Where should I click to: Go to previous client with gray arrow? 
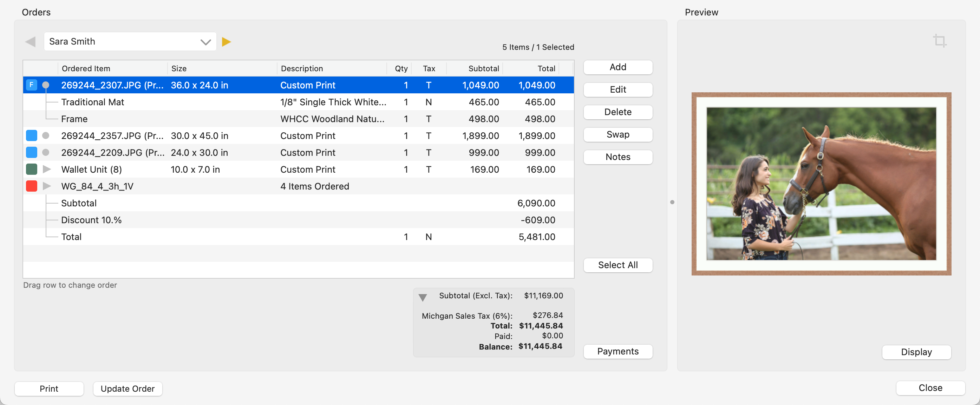31,41
